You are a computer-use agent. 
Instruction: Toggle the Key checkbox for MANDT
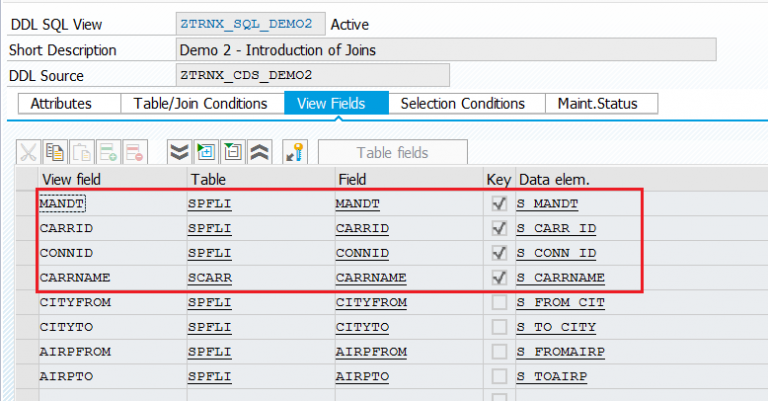coord(498,204)
